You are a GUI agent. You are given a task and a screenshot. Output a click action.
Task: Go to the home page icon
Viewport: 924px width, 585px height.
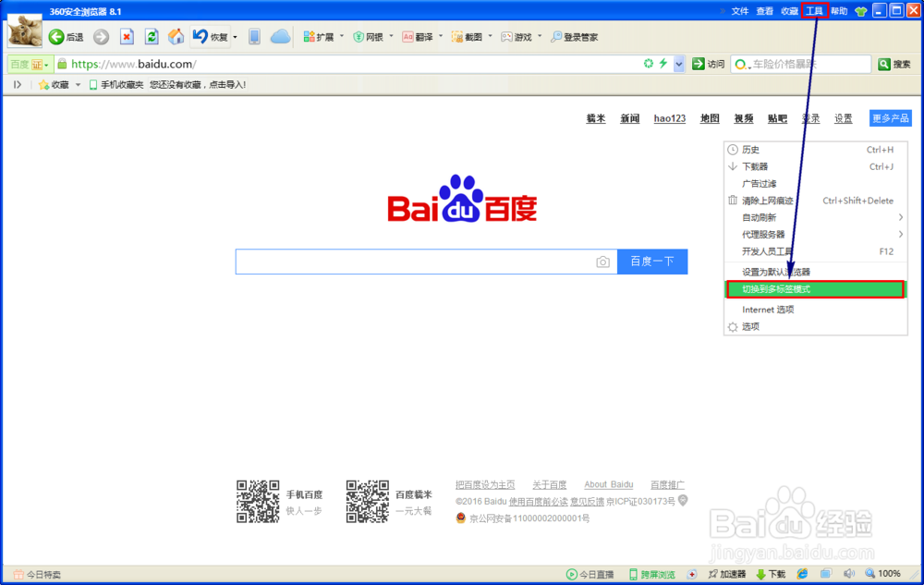point(176,37)
